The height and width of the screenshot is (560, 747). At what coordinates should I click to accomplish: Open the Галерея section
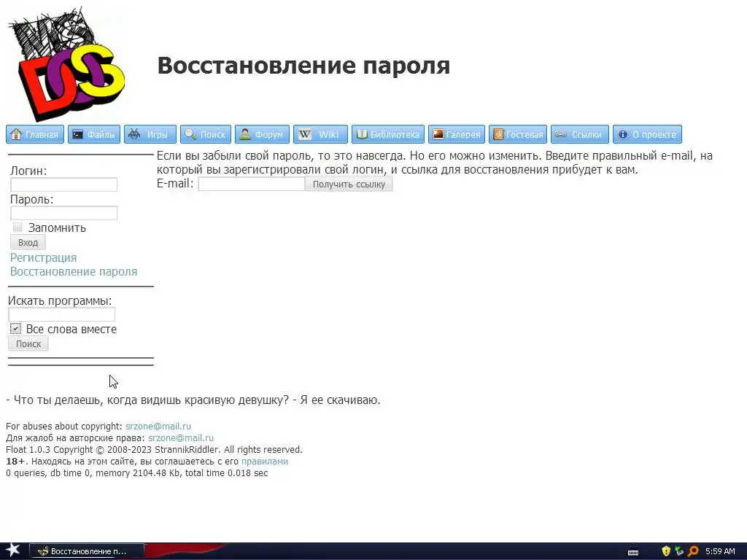457,134
